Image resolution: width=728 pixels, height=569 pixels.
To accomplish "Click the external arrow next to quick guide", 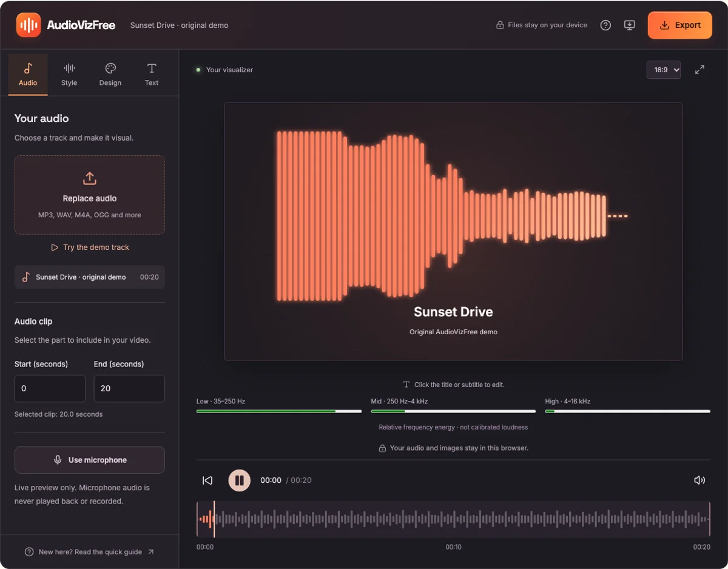I will click(x=151, y=552).
